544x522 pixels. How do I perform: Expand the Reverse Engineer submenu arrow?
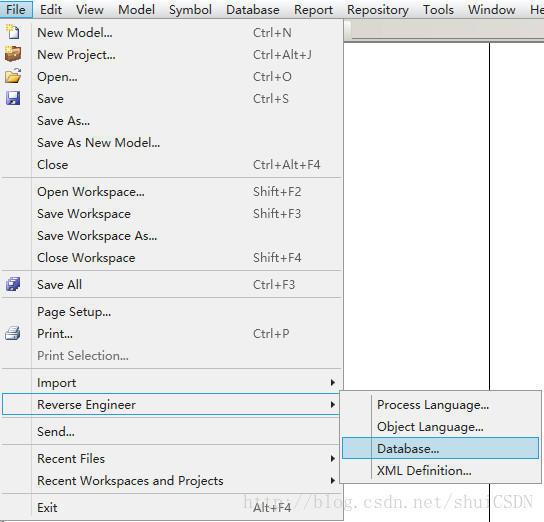[332, 404]
